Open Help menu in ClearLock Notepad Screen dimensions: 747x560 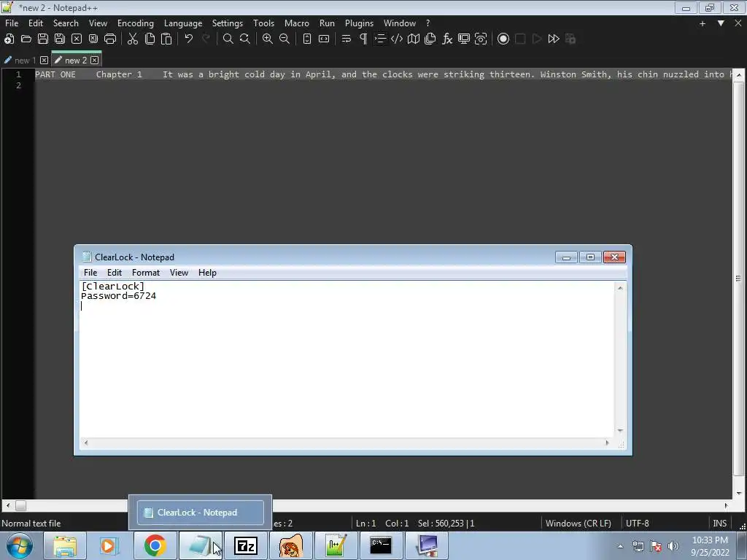(207, 273)
